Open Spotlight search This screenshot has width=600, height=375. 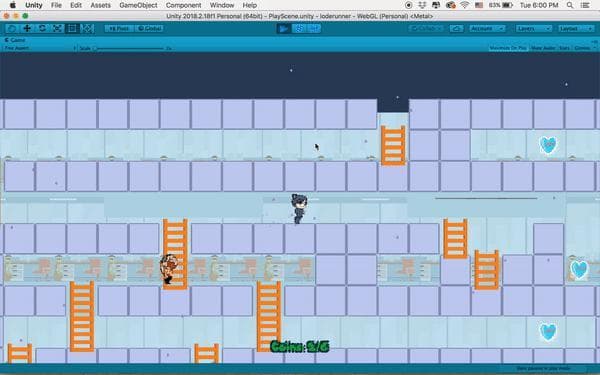570,5
